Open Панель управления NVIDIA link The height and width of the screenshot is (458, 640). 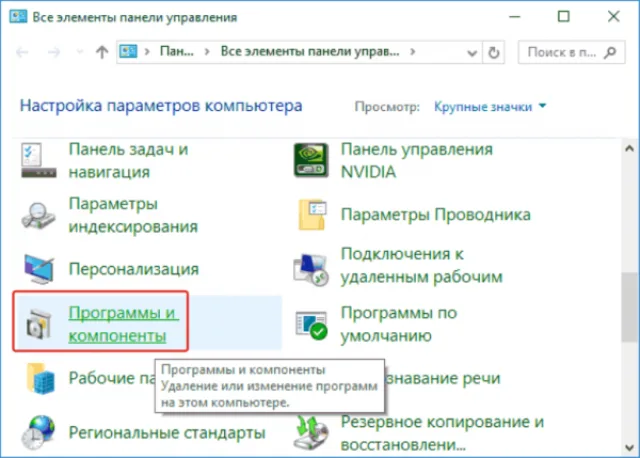point(417,160)
